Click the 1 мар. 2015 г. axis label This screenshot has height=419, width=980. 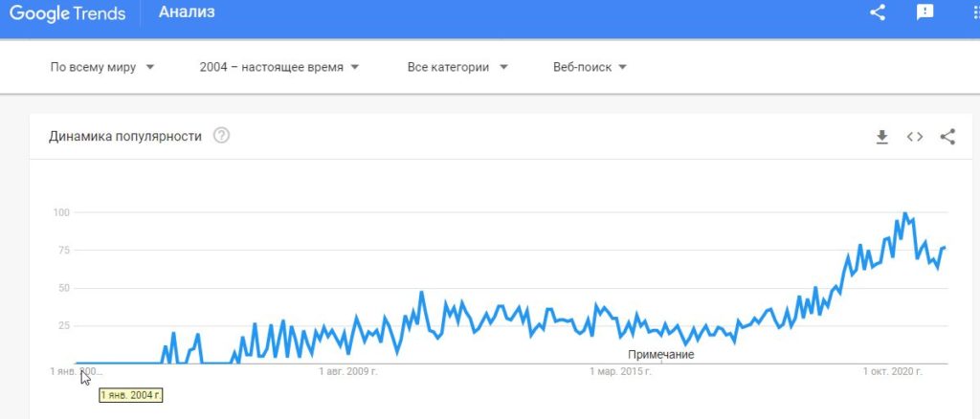[623, 371]
